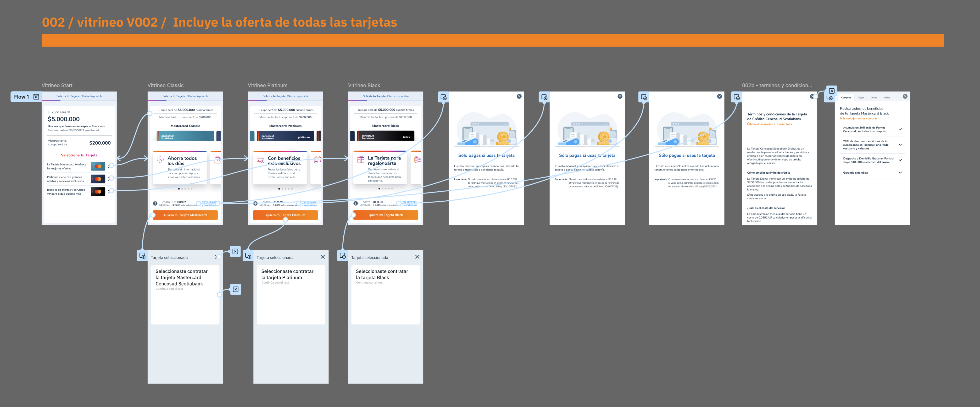
Task: Expand the Garantía extendida chevron
Action: coord(900,173)
